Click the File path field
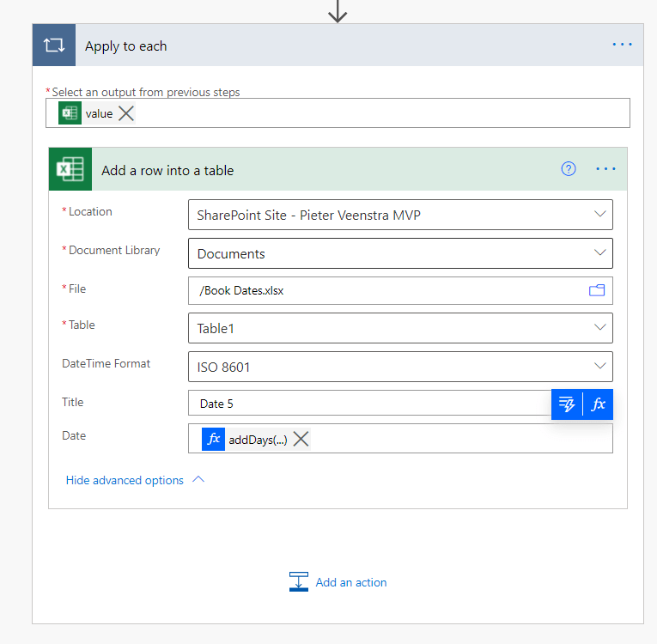 (400, 290)
